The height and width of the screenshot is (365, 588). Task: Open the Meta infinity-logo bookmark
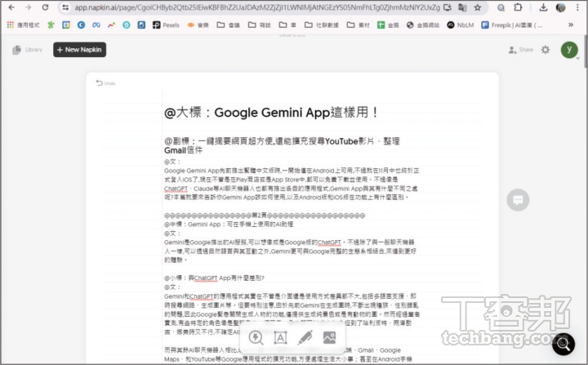(96, 24)
